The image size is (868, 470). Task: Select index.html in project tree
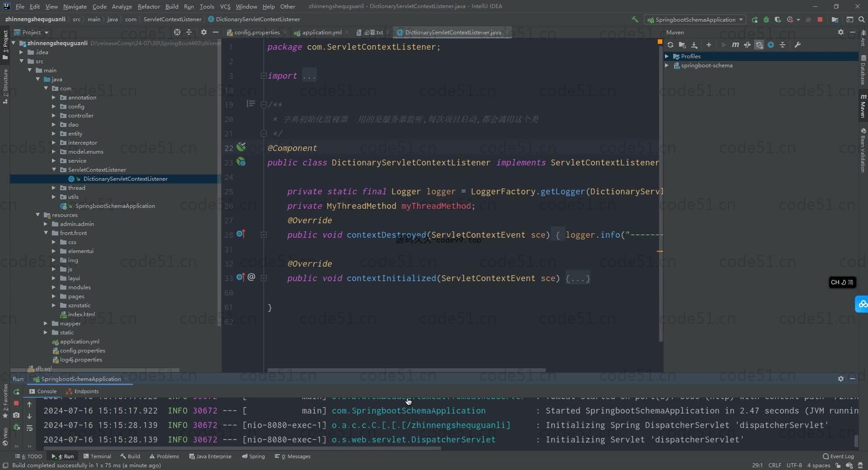click(x=81, y=314)
